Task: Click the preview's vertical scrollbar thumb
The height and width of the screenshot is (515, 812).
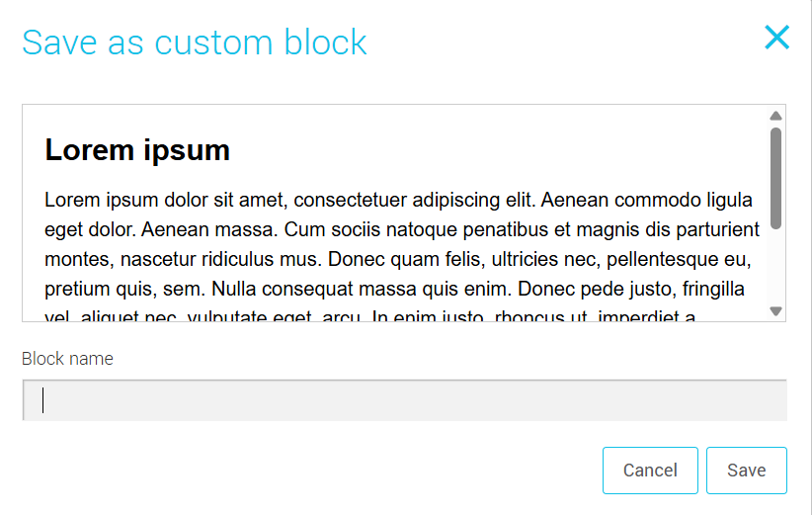Action: pos(776,178)
